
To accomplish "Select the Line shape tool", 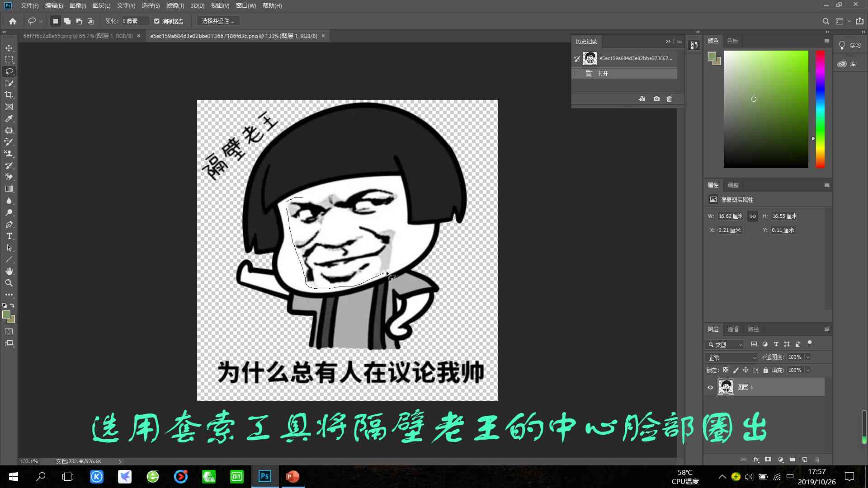I will click(9, 259).
